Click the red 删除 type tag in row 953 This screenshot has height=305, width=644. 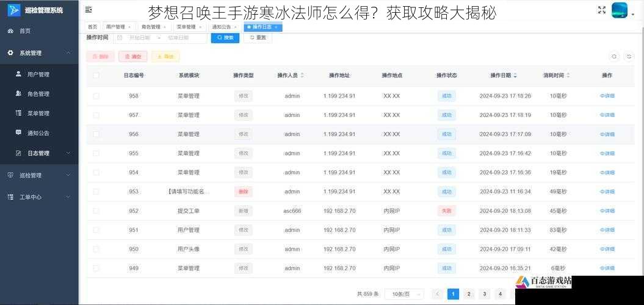tap(243, 192)
